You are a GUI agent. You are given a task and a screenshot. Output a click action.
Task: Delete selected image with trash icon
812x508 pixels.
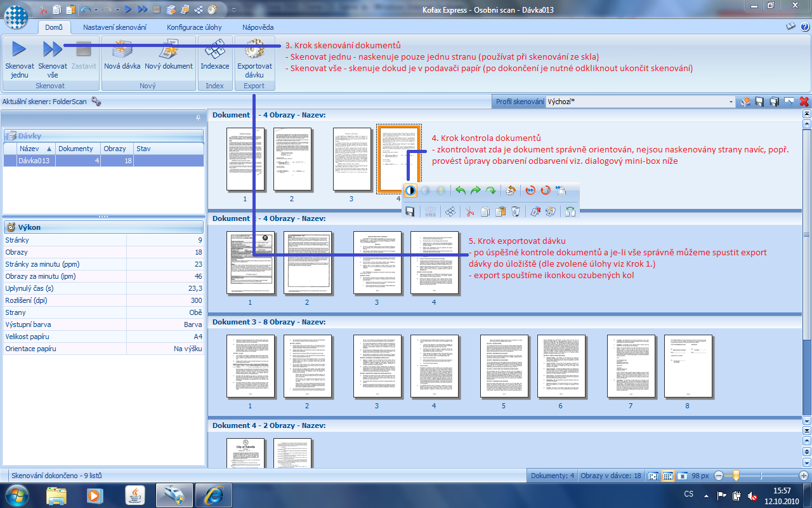pos(515,211)
